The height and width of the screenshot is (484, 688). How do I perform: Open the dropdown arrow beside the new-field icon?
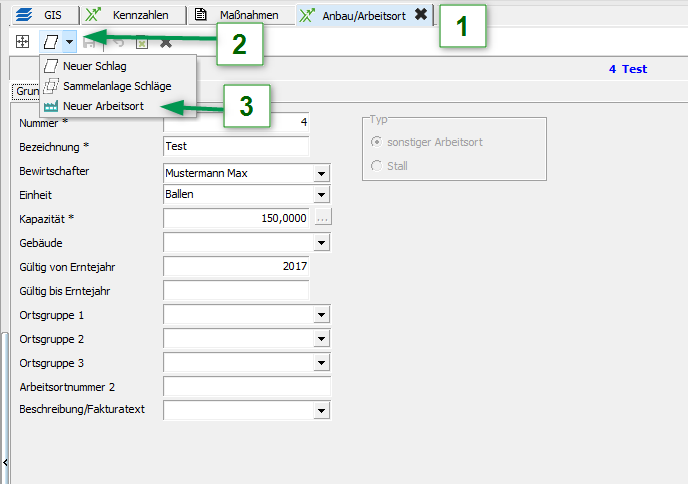(68, 42)
